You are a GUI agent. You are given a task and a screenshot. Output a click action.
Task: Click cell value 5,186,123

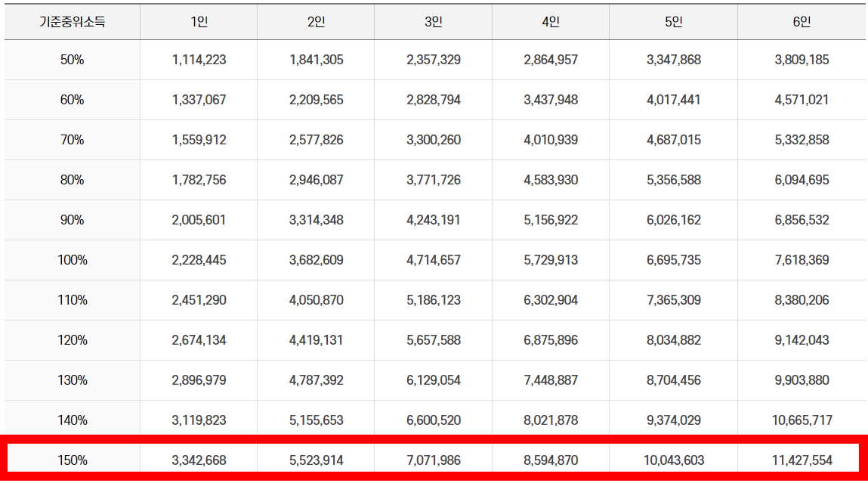pos(434,300)
